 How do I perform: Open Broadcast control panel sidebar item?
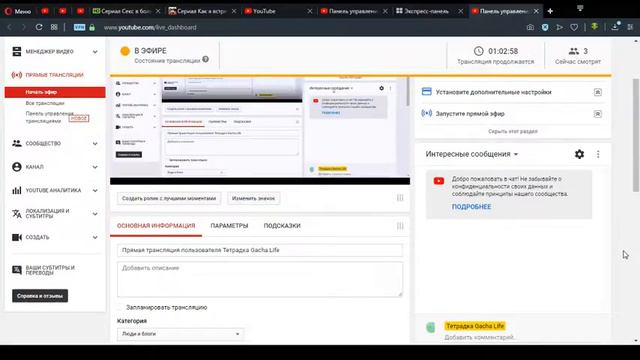coord(49,117)
